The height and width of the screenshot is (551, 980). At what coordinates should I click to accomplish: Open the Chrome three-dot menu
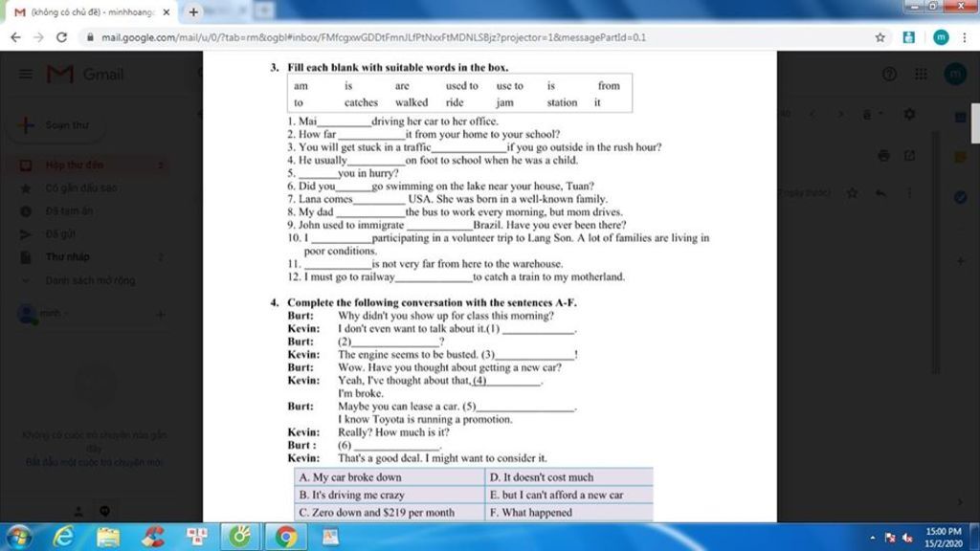point(965,37)
